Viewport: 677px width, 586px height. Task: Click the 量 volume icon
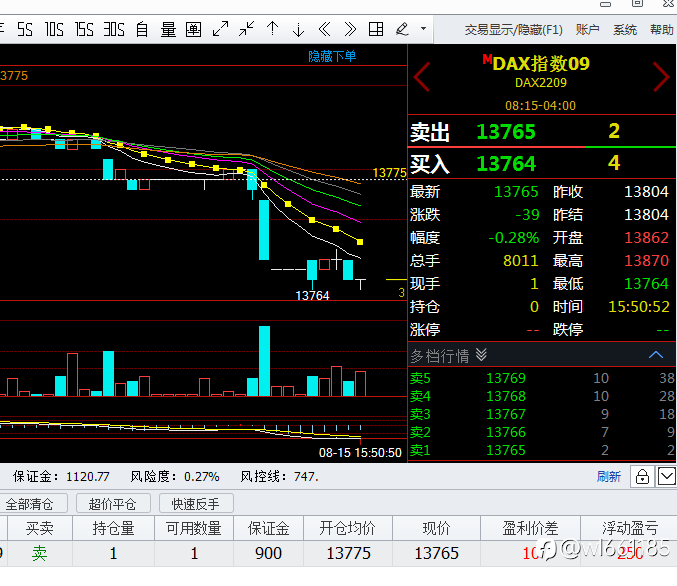[168, 30]
